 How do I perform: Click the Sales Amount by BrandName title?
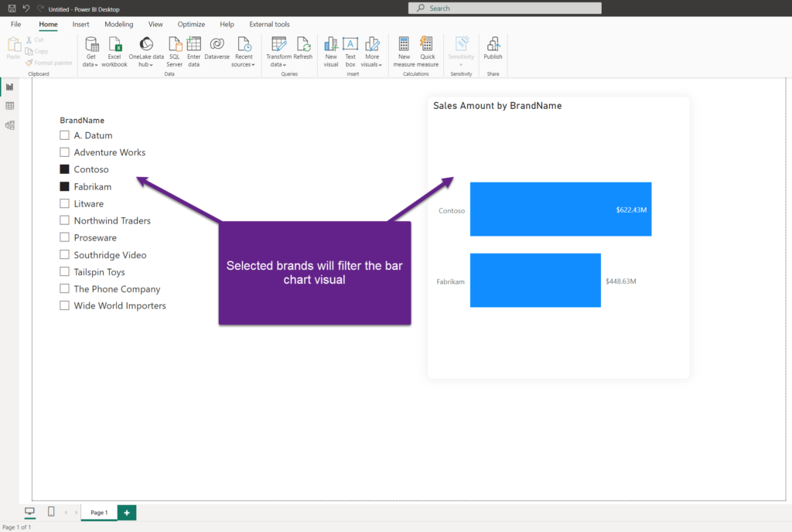[x=497, y=105]
